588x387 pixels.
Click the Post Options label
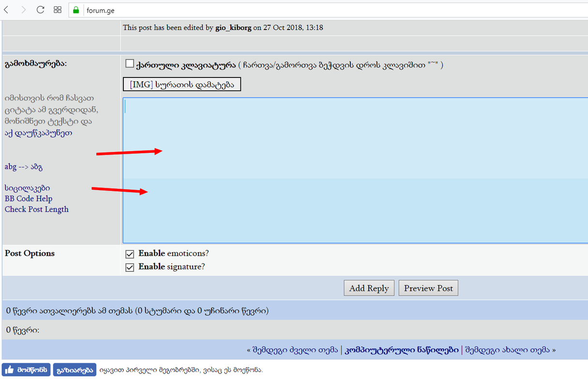(30, 253)
